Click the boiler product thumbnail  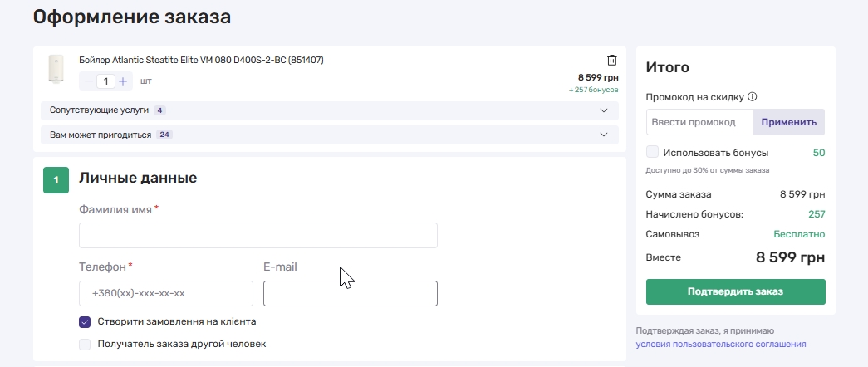56,71
